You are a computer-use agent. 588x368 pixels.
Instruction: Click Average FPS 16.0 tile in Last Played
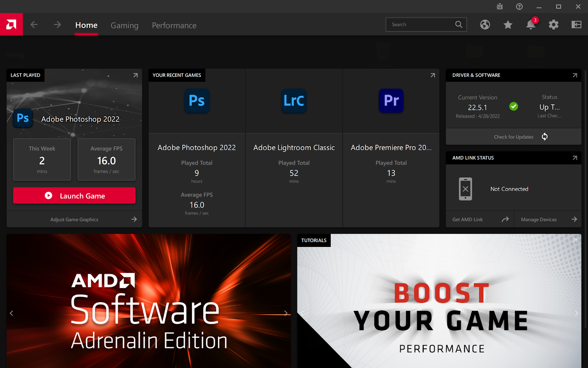pos(107,159)
